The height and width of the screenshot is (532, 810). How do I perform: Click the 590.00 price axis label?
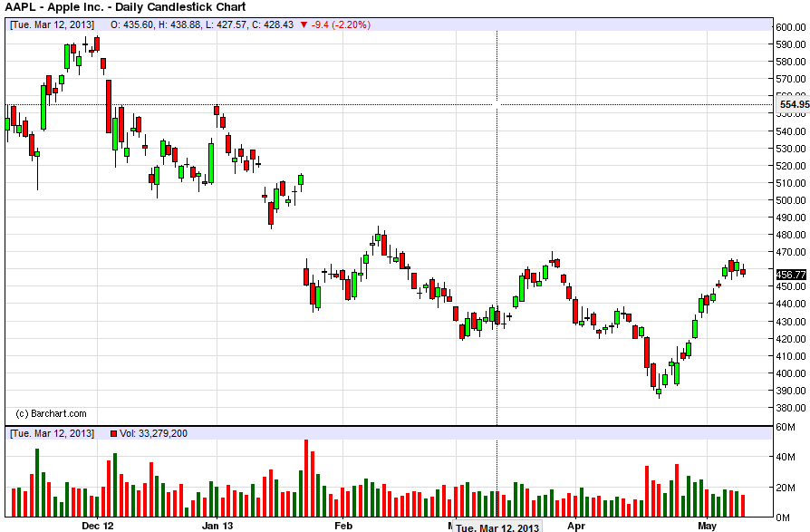click(791, 44)
